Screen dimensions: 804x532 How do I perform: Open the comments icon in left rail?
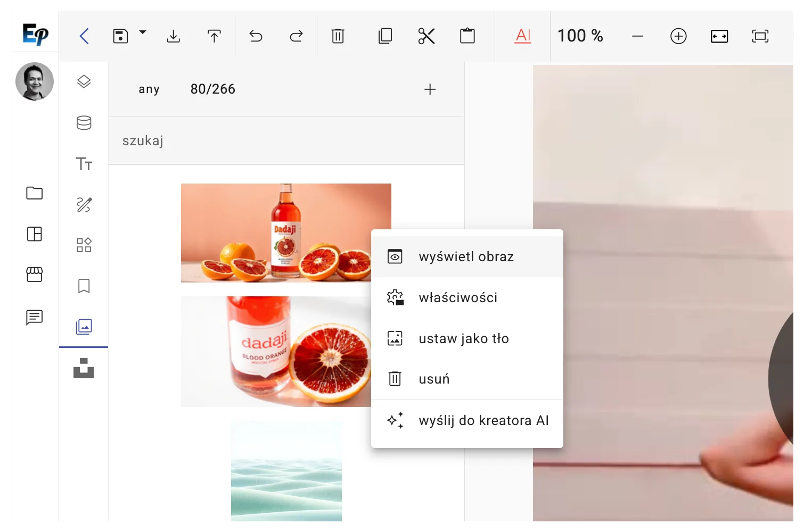click(35, 318)
